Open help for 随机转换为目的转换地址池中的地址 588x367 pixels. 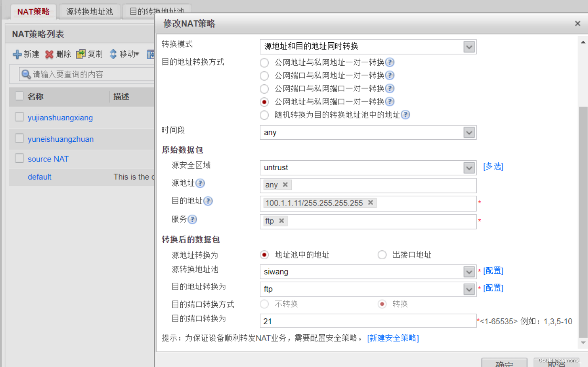(405, 115)
